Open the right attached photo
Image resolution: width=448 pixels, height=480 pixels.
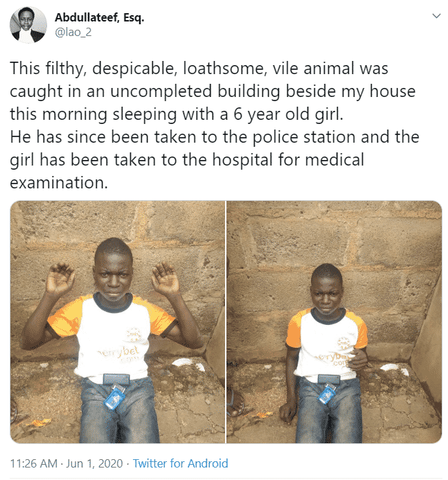[334, 321]
